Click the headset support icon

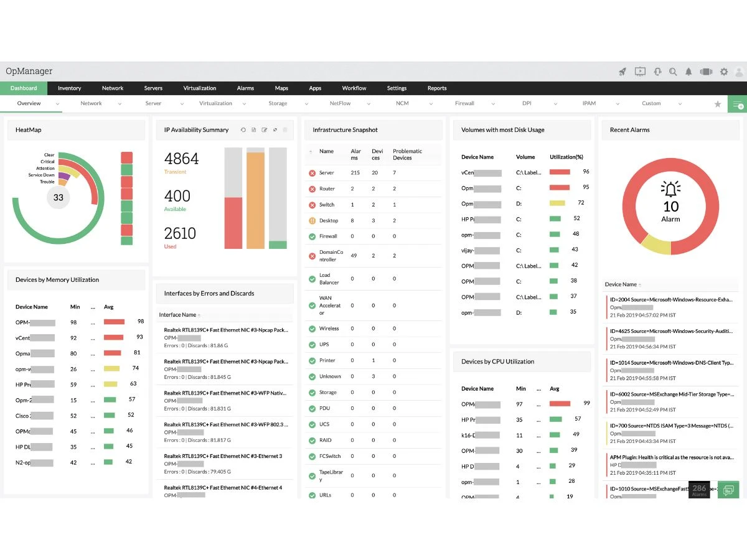(657, 72)
